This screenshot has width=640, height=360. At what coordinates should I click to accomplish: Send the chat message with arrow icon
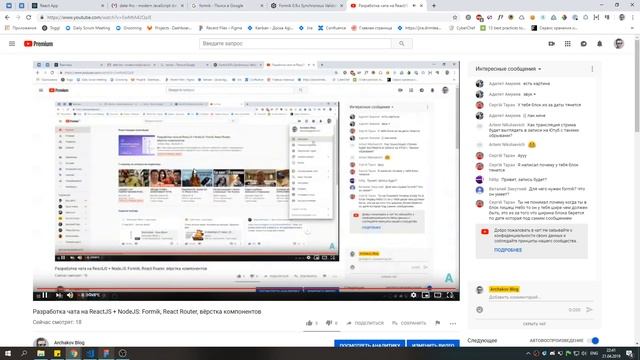[x=589, y=310]
